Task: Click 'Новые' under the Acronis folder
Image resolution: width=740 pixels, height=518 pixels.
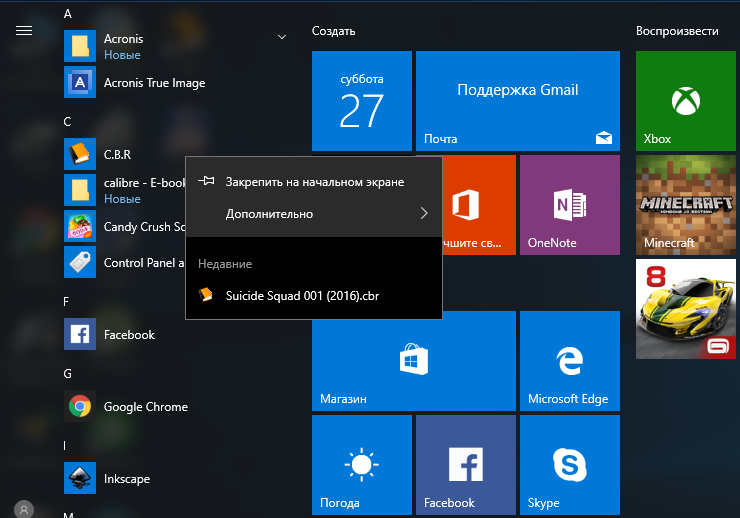Action: [122, 55]
